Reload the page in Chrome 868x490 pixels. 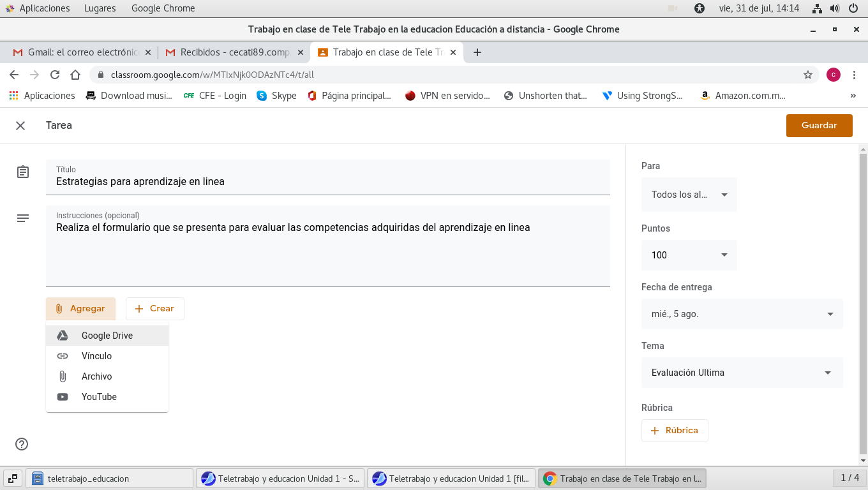(55, 75)
